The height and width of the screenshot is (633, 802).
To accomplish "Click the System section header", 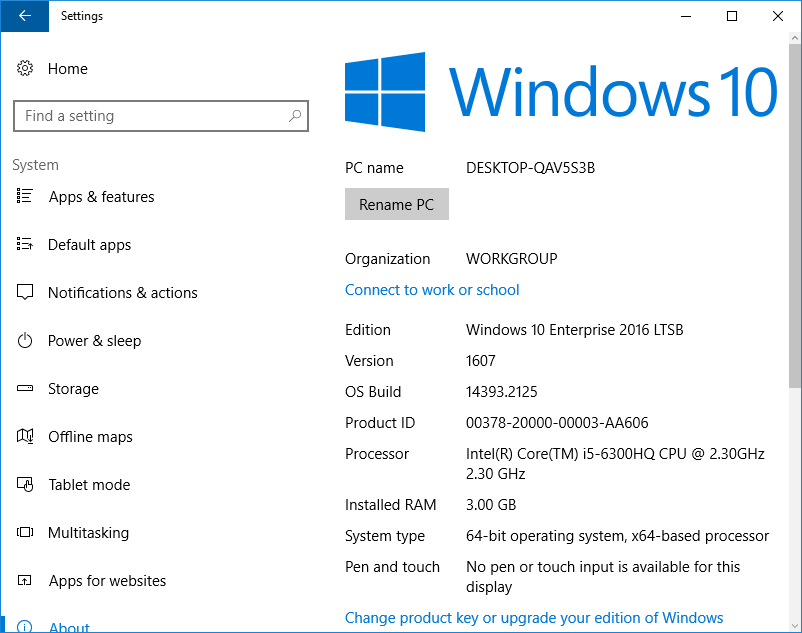I will [x=35, y=165].
